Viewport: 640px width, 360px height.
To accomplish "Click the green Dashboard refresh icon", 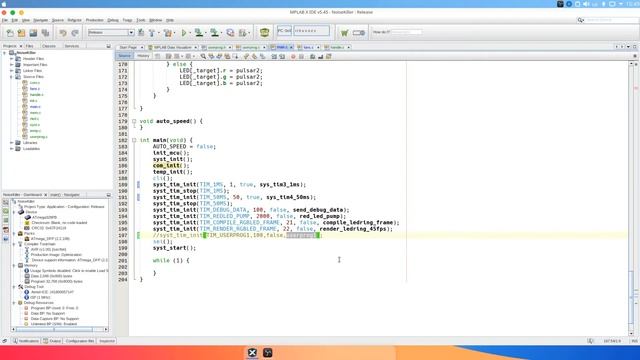I will [x=5, y=211].
